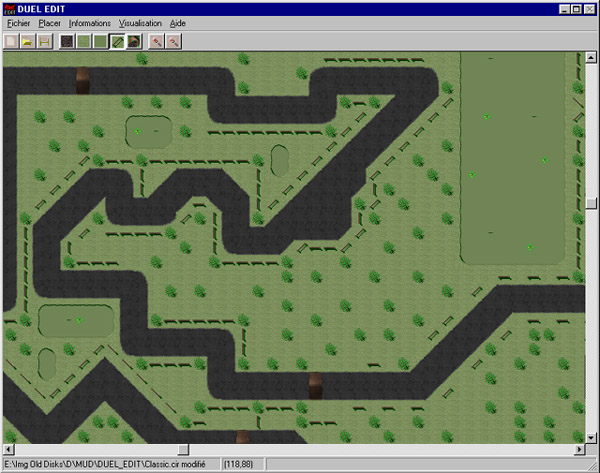The width and height of the screenshot is (600, 473).
Task: Open the Fichier menu
Action: pyautogui.click(x=18, y=23)
